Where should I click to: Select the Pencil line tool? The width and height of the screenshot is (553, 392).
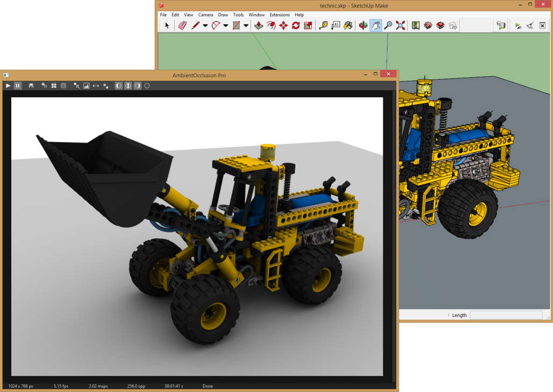click(x=195, y=25)
